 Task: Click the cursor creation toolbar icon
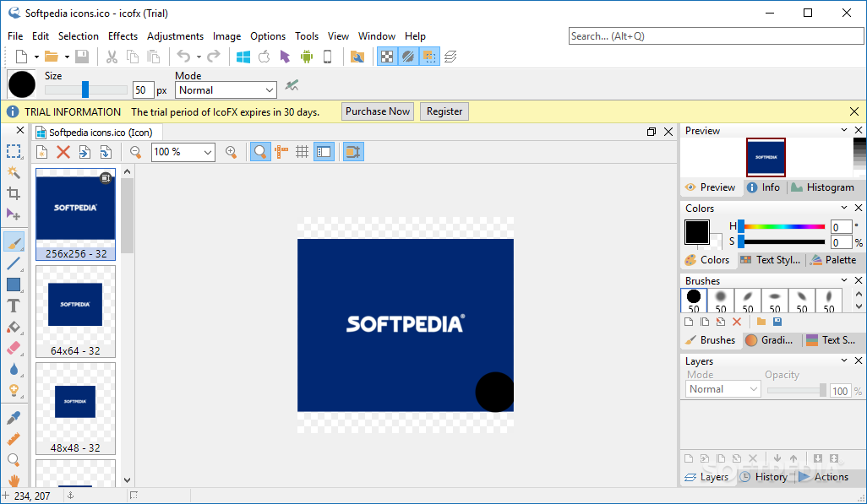tap(286, 57)
